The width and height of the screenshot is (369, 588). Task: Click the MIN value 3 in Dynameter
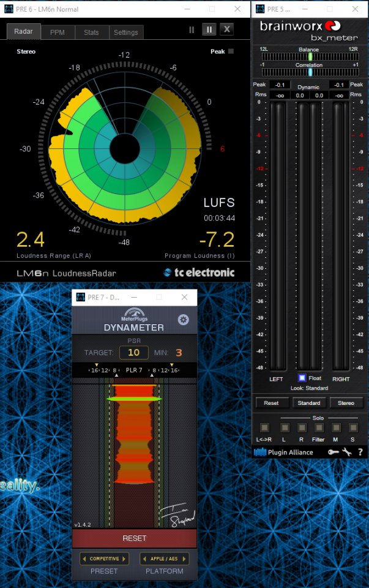pyautogui.click(x=179, y=353)
